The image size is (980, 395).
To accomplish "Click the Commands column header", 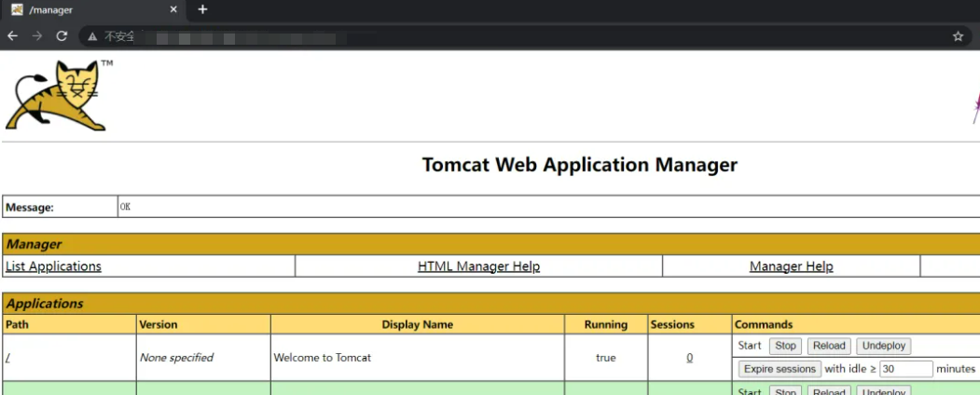I will coord(856,324).
